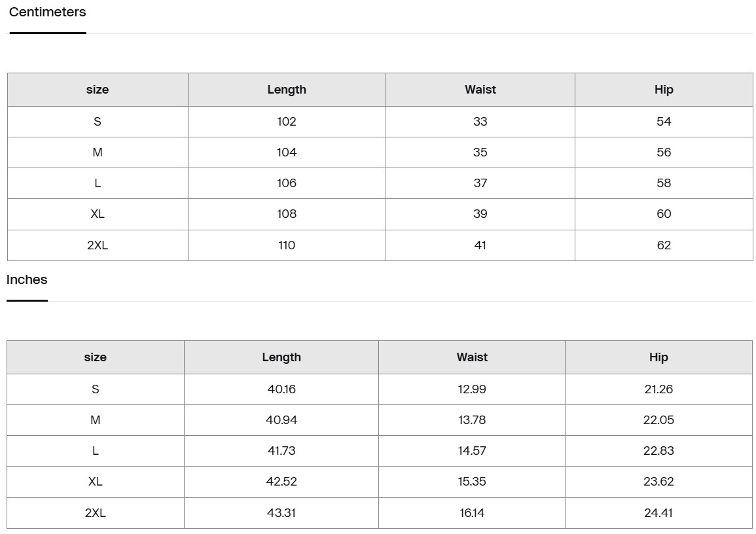Select the Inches tab

(x=27, y=280)
